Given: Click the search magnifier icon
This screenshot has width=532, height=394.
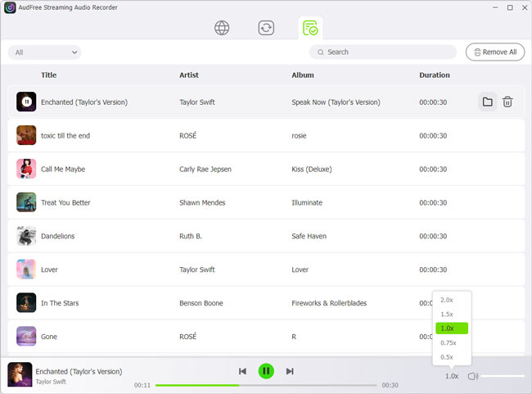Looking at the screenshot, I should (x=320, y=52).
